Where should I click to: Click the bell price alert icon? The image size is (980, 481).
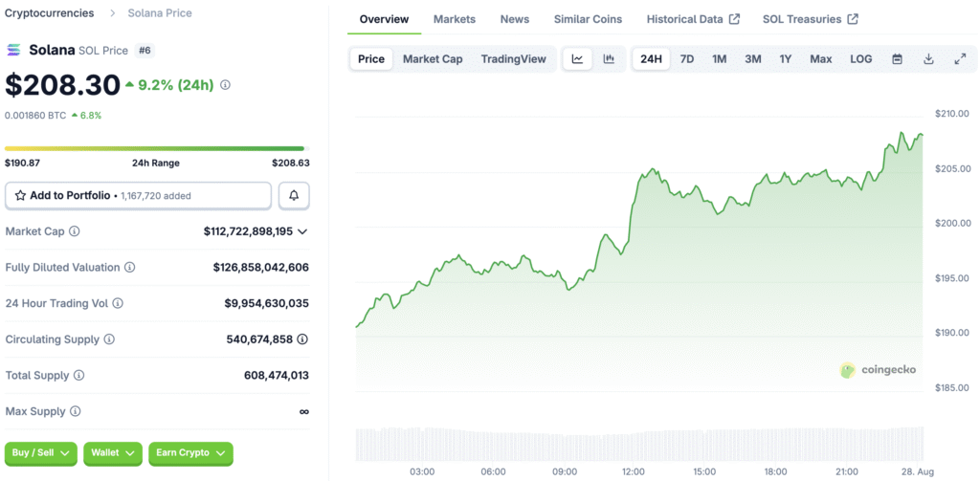[294, 195]
